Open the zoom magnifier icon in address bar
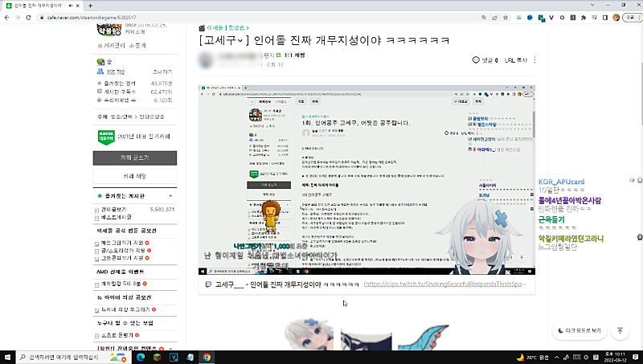The height and width of the screenshot is (364, 643). (484, 18)
